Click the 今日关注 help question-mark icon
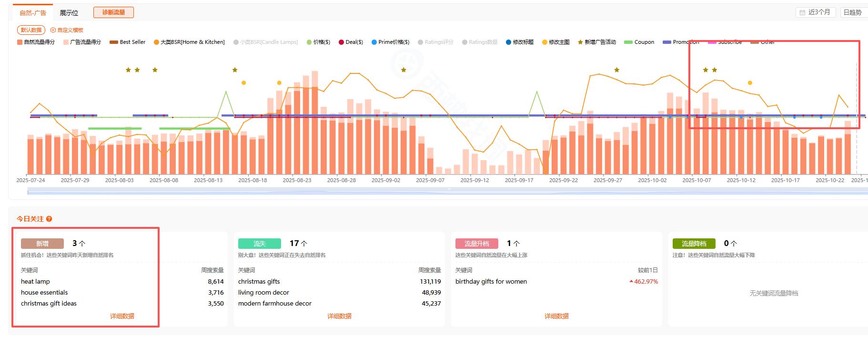 (49, 219)
